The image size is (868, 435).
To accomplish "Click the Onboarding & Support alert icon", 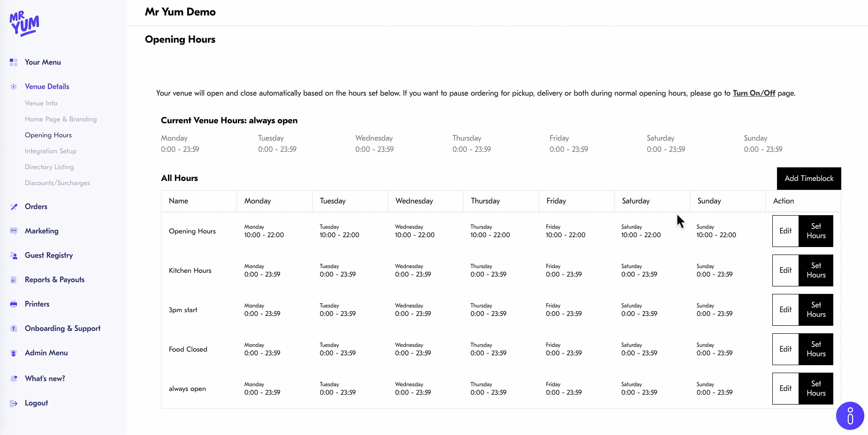I will tap(14, 329).
